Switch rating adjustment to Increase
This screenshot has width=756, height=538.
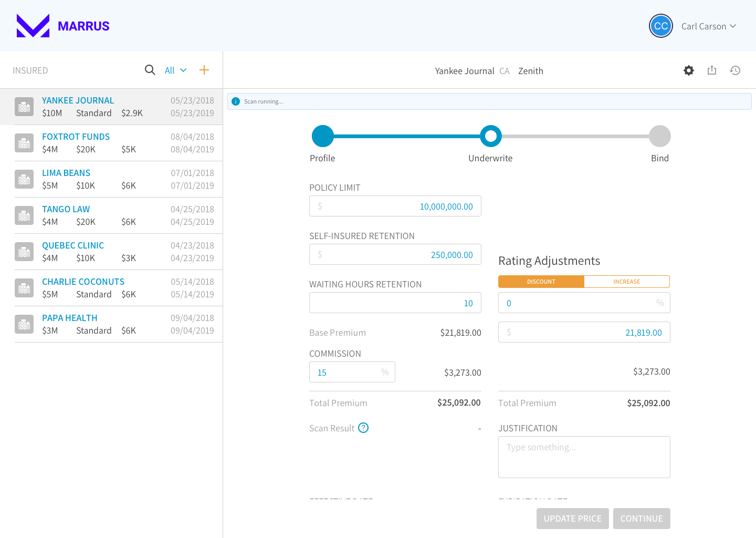(627, 282)
